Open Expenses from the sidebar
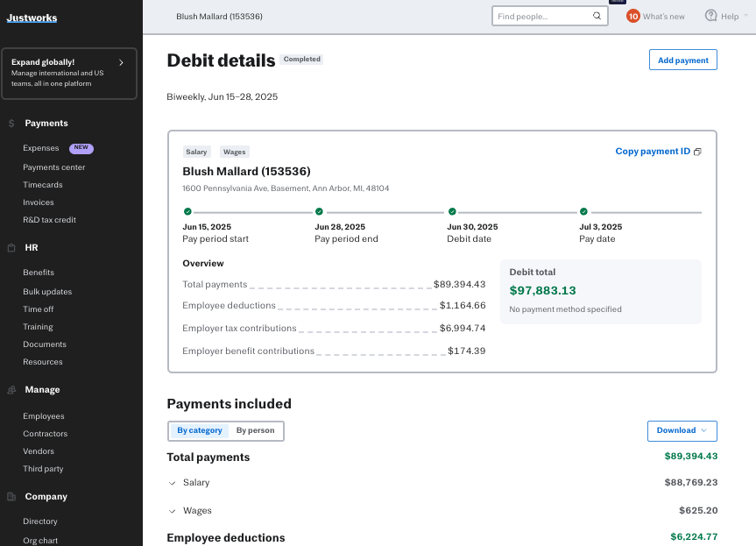Viewport: 756px width, 546px height. (40, 148)
